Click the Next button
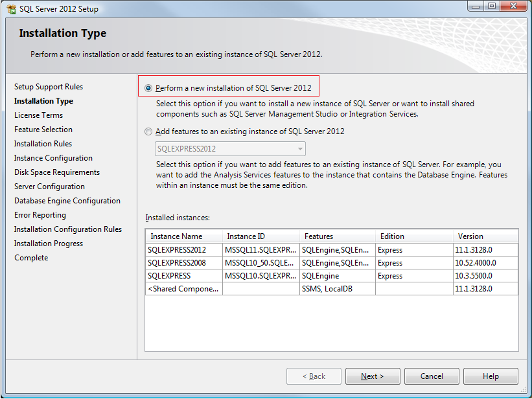This screenshot has width=532, height=399. 373,376
